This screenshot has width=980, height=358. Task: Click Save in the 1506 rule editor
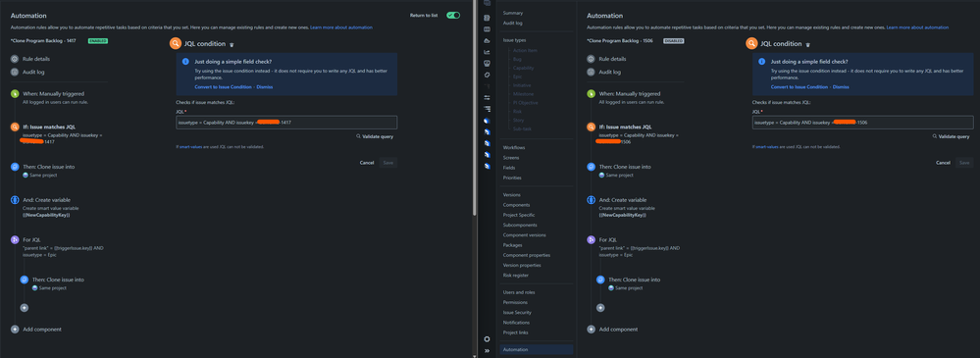pos(963,163)
